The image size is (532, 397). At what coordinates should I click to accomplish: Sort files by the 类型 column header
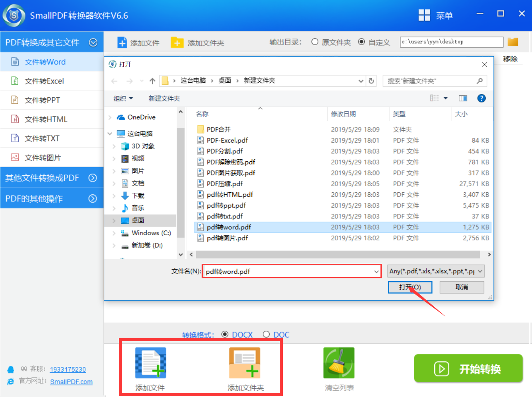pyautogui.click(x=400, y=114)
